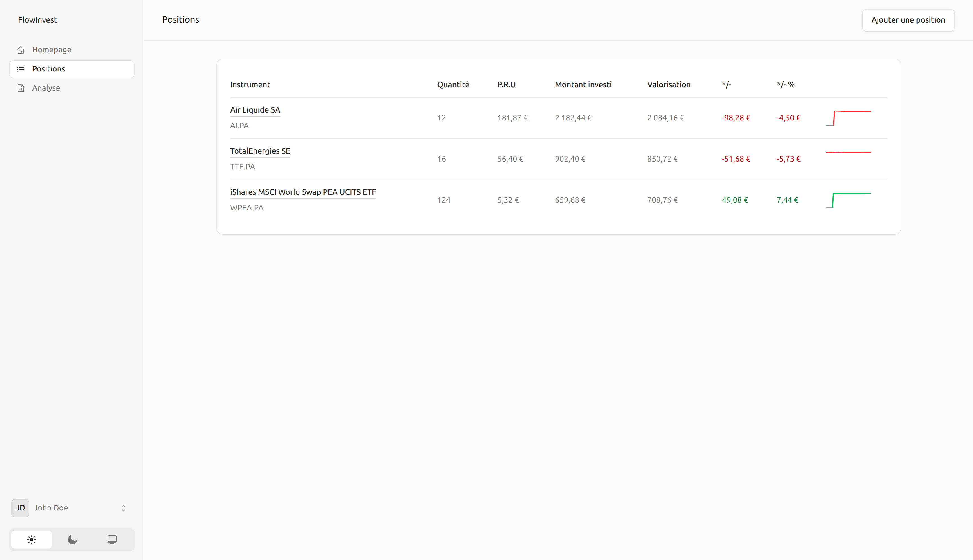Click the FlowInvest app title

pyautogui.click(x=37, y=20)
